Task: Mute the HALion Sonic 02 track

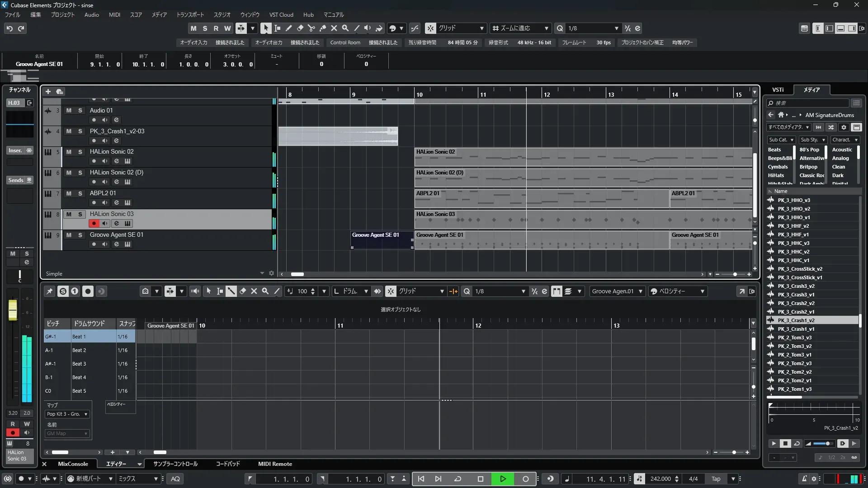Action: coord(69,152)
